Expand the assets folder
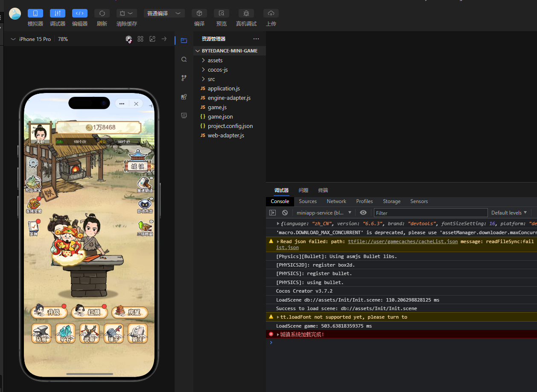The height and width of the screenshot is (392, 537). point(230,60)
